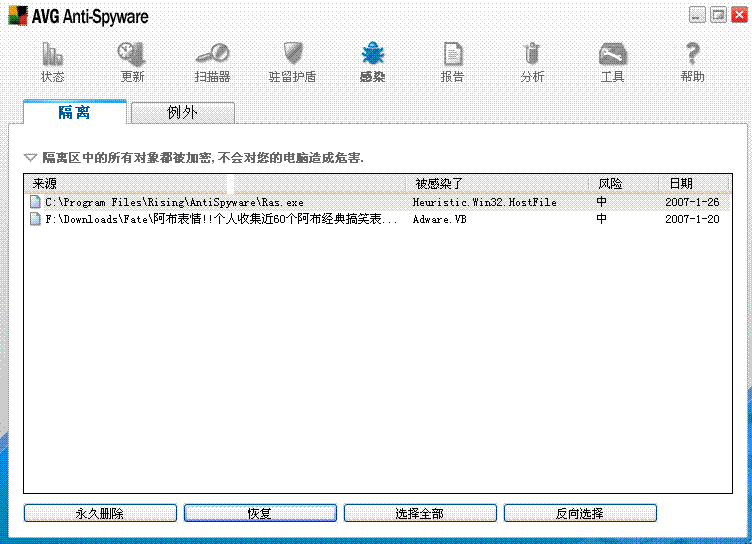Image resolution: width=752 pixels, height=544 pixels.
Task: Select the 感染 (Infections) bug icon
Action: pos(373,54)
